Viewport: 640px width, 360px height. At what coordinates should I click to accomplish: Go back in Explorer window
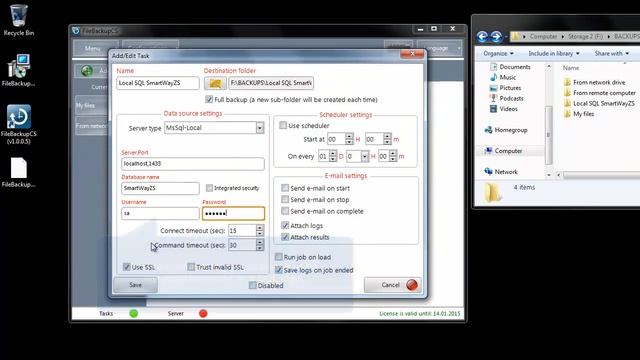[x=482, y=37]
